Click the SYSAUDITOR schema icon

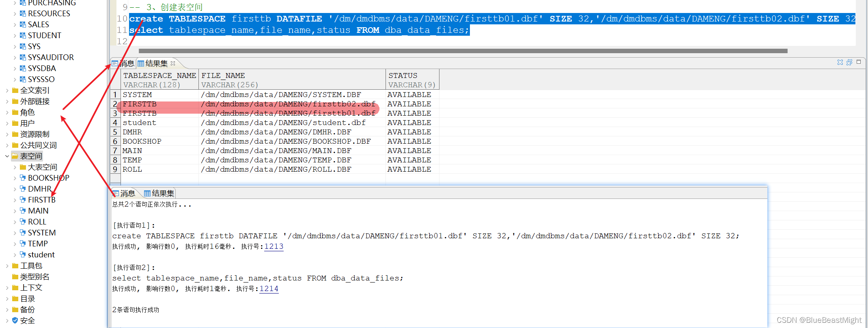[23, 57]
